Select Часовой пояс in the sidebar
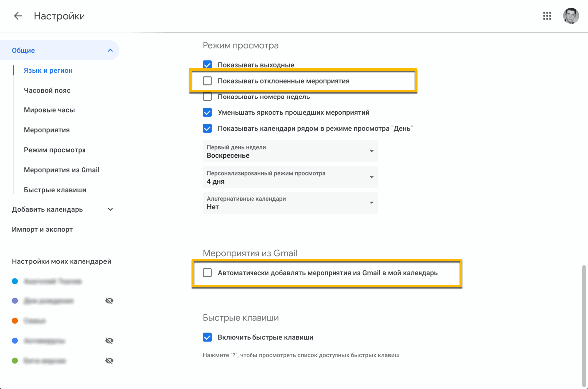 (47, 90)
